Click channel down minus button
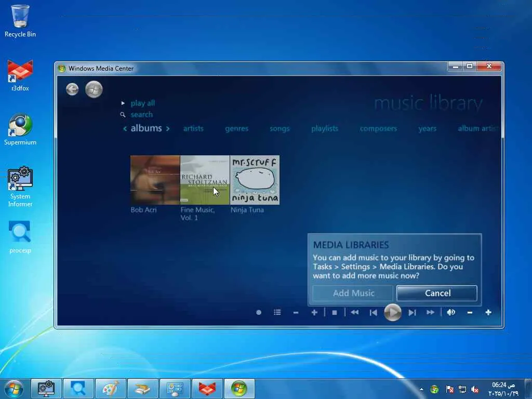Viewport: 532px width, 399px height. [296, 312]
